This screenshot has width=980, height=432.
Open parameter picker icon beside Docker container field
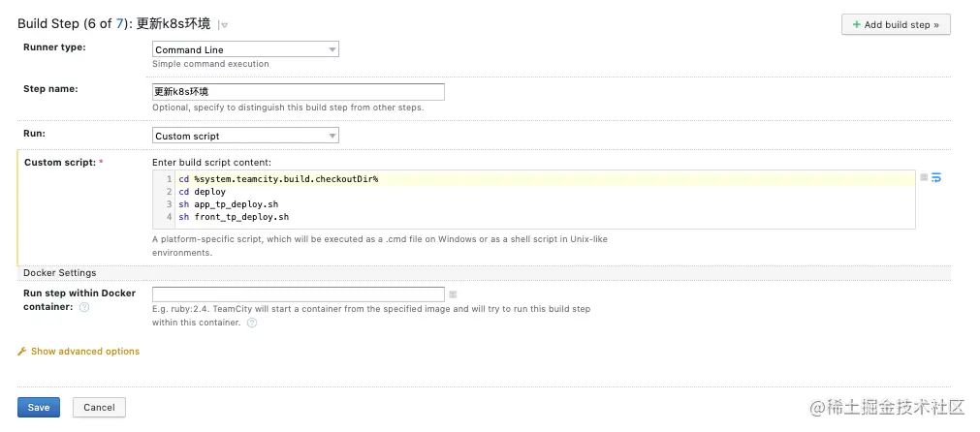(x=453, y=294)
